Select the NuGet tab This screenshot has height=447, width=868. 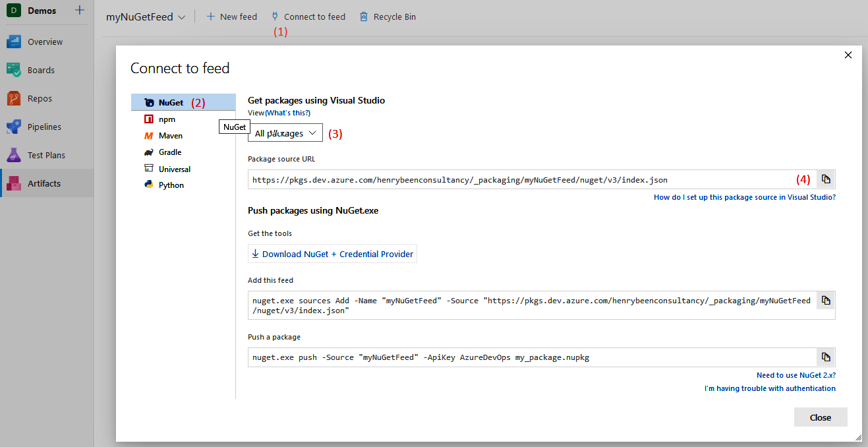[183, 102]
